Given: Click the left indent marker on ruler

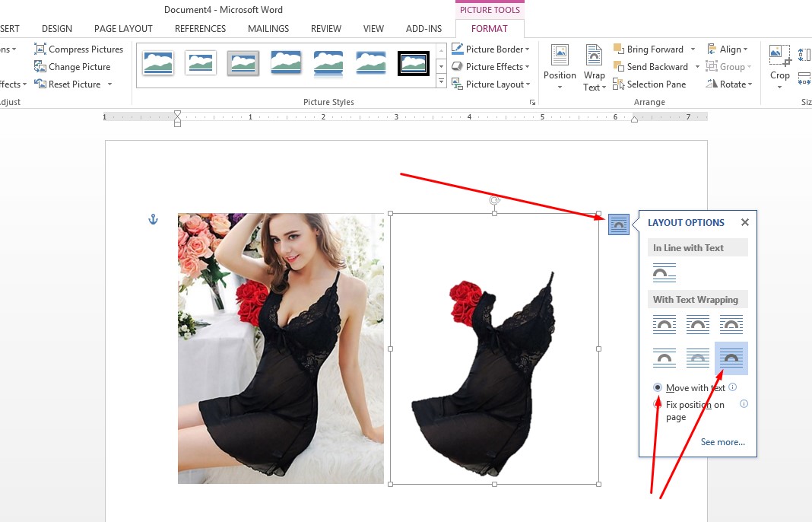Looking at the screenshot, I should click(178, 119).
